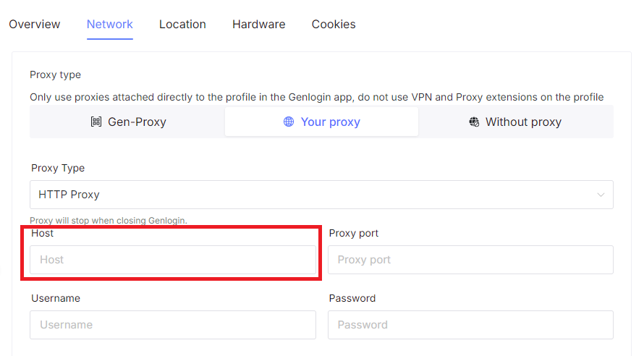Click the Username text box
The image size is (644, 356).
(x=172, y=325)
